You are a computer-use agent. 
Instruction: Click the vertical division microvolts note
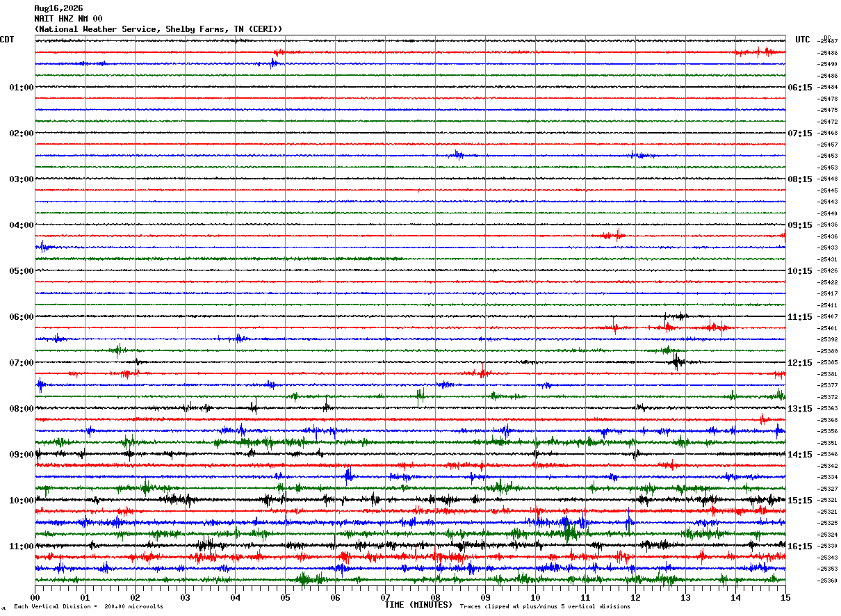(88, 607)
